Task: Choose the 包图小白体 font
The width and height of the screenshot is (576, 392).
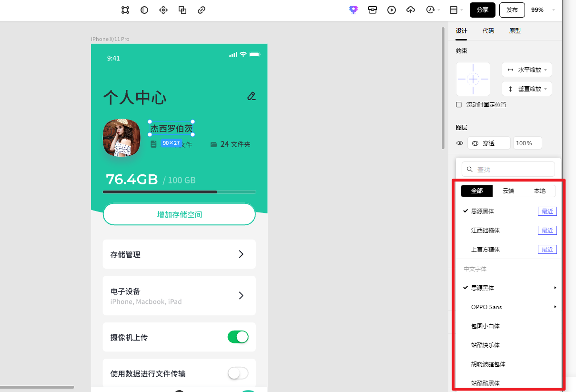Action: (x=508, y=326)
